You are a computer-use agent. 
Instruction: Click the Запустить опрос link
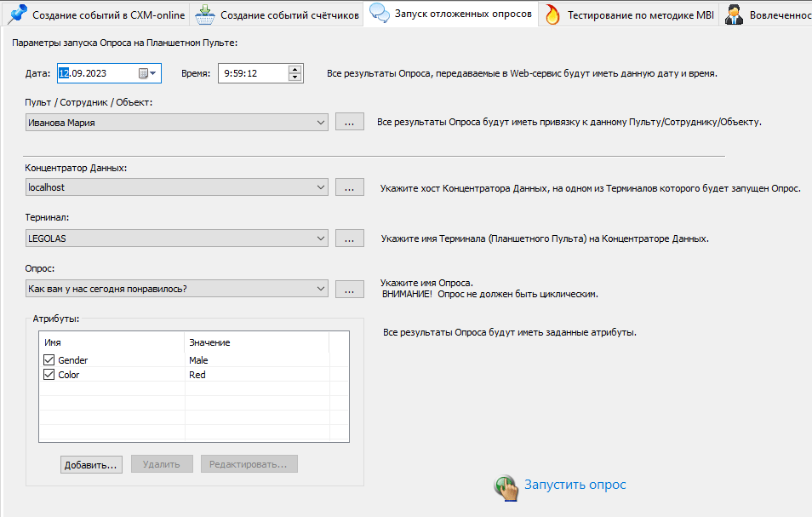[x=575, y=485]
